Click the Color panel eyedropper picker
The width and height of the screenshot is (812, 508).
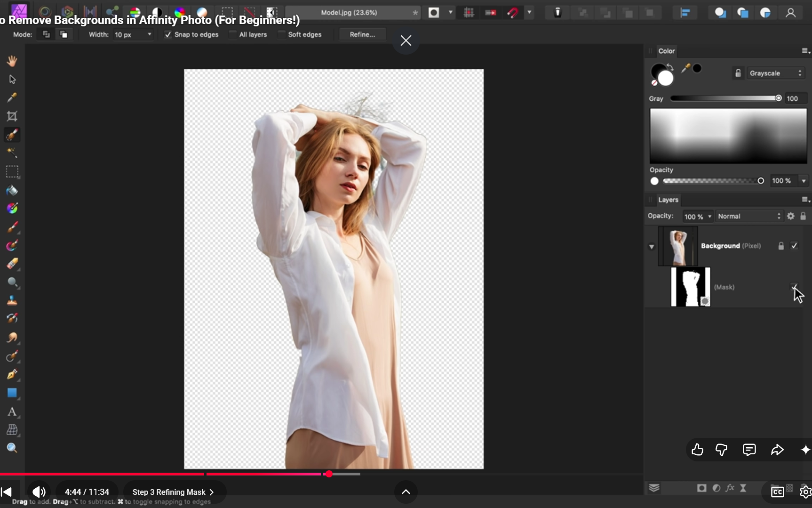point(686,69)
